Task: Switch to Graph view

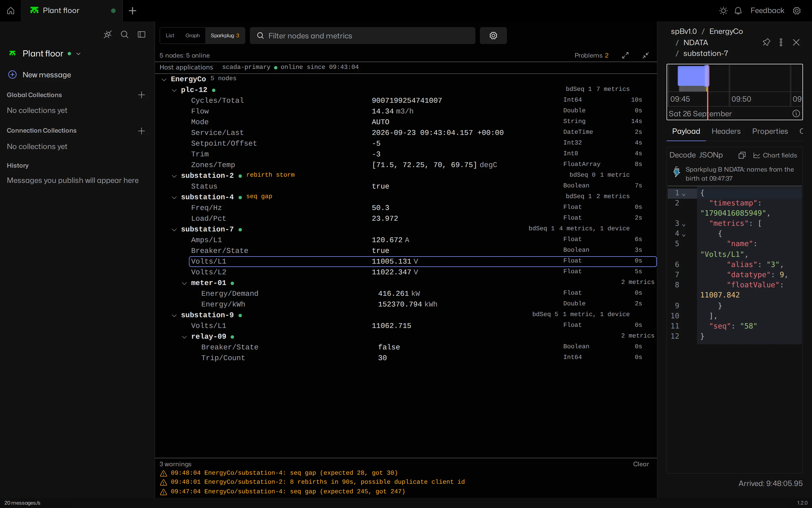Action: pyautogui.click(x=193, y=36)
